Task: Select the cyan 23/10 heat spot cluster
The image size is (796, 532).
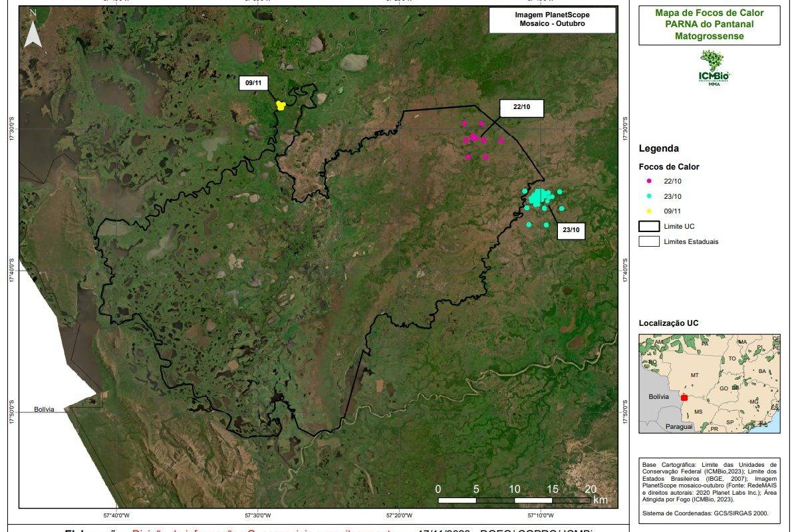Action: tap(541, 196)
